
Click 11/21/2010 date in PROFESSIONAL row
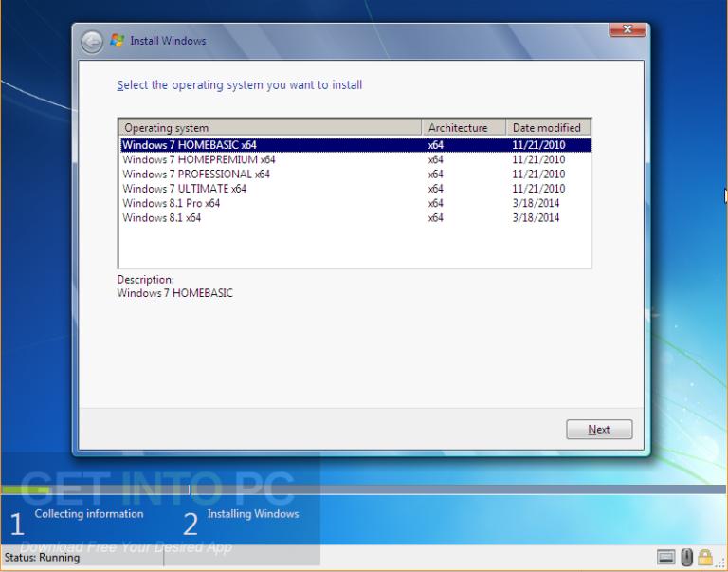click(x=538, y=175)
